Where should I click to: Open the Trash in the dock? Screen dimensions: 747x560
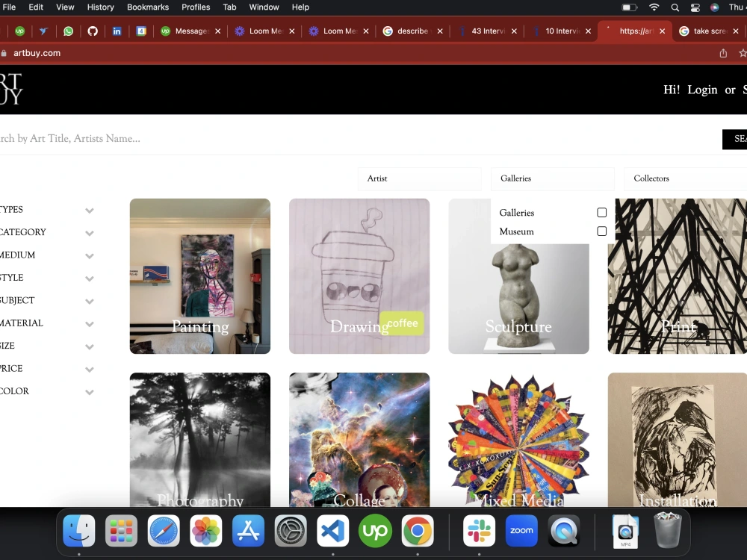pos(668,530)
